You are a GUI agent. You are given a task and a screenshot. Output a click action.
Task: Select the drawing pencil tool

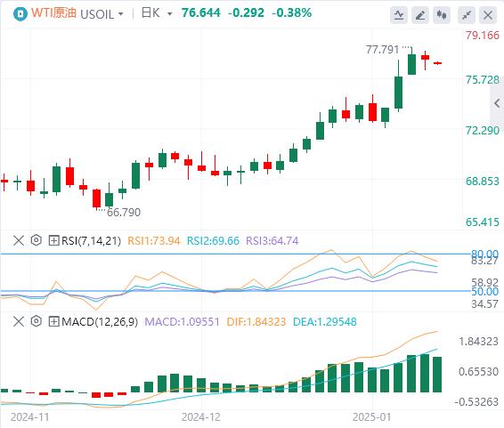pyautogui.click(x=420, y=15)
